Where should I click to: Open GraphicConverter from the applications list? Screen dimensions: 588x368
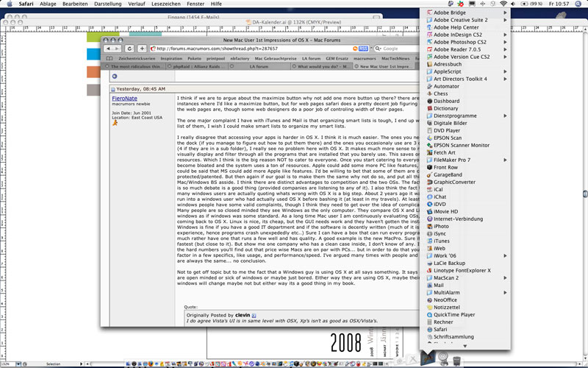click(x=465, y=182)
